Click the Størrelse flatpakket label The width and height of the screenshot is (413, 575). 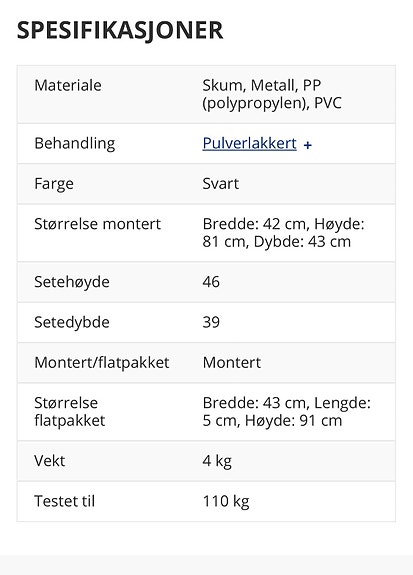[x=70, y=412]
